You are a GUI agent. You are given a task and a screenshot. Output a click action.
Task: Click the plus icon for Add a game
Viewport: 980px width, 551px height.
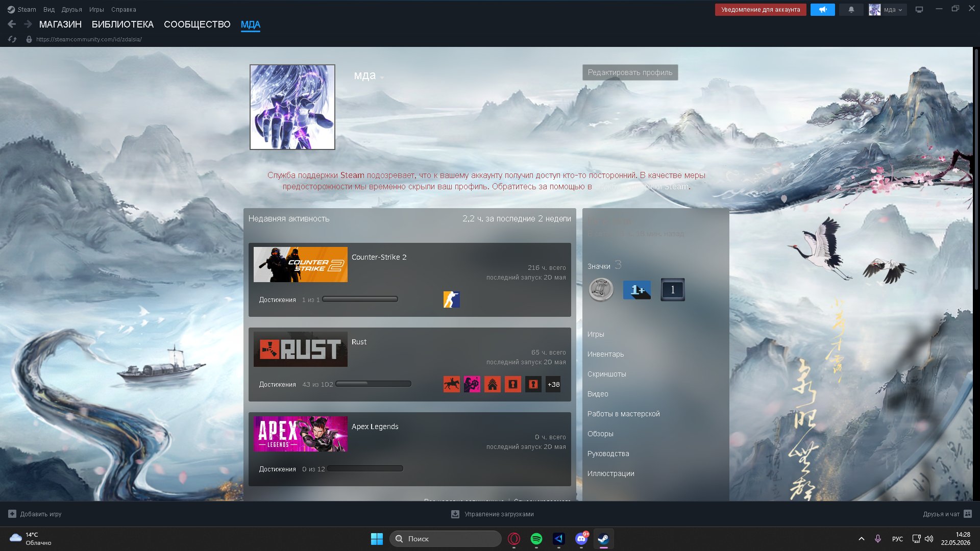[x=12, y=514]
